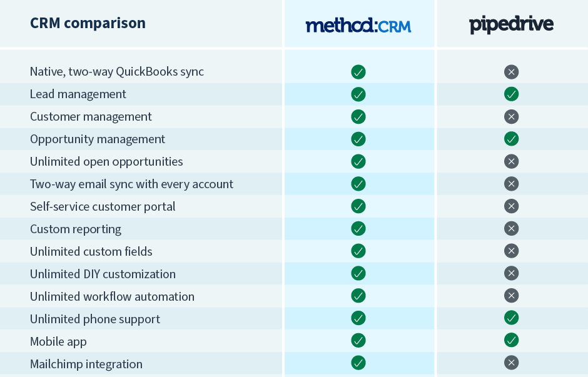This screenshot has width=588, height=377.
Task: Click Pipedrive X for Mailchimp integration
Action: [x=511, y=364]
